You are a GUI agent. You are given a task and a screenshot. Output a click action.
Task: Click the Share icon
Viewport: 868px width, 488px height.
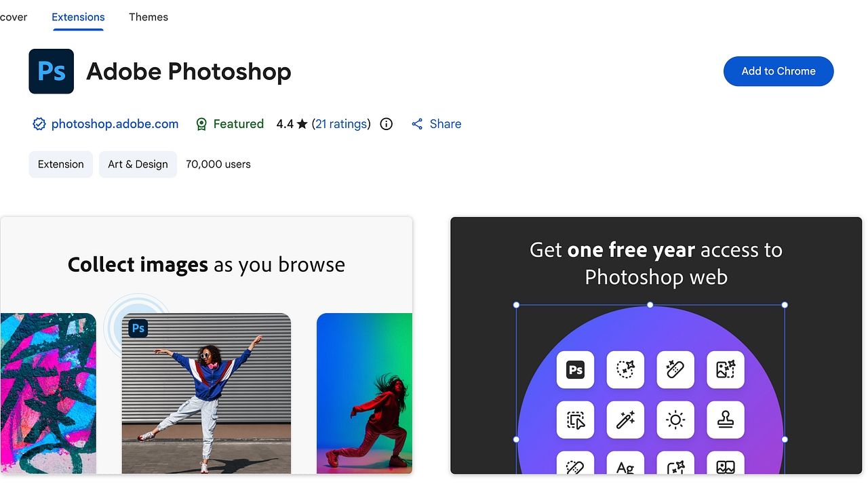(417, 124)
